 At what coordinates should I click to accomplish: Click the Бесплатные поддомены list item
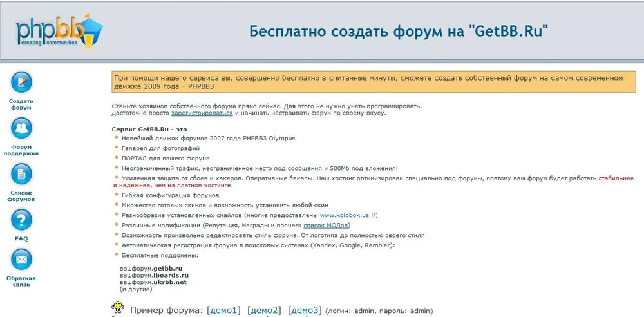160,255
